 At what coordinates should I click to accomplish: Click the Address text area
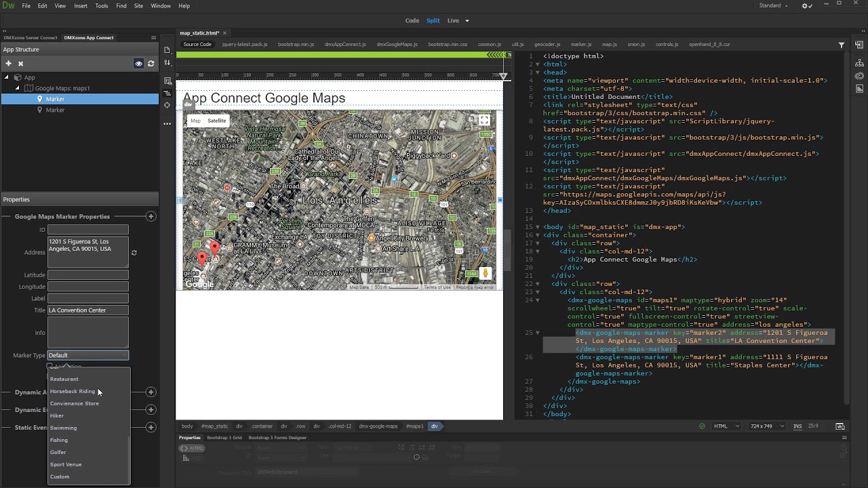point(88,252)
